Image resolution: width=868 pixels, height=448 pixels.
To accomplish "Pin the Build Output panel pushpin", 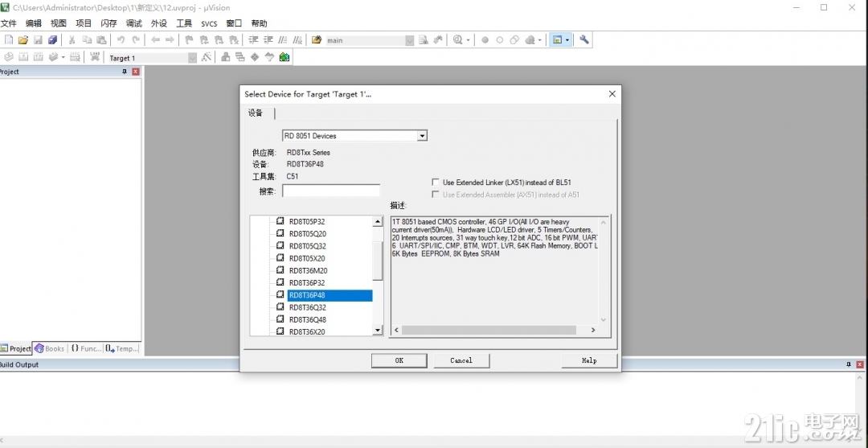I will 849,364.
